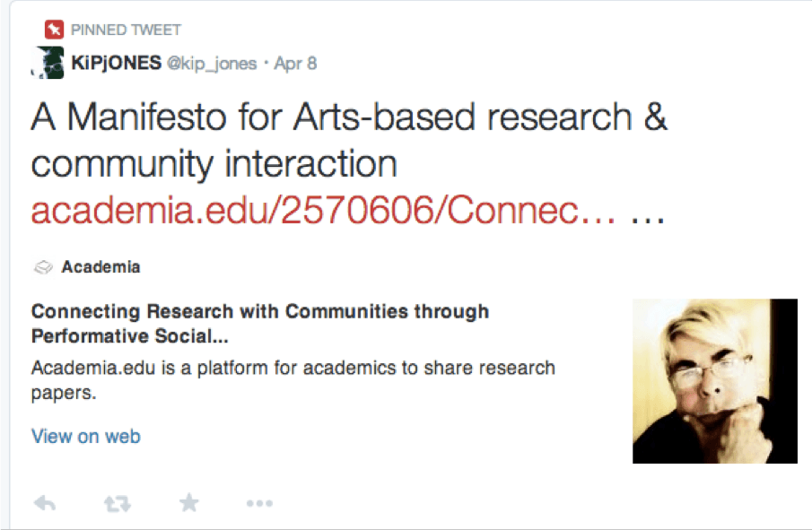Retweet using the retweet arrows icon

(117, 503)
